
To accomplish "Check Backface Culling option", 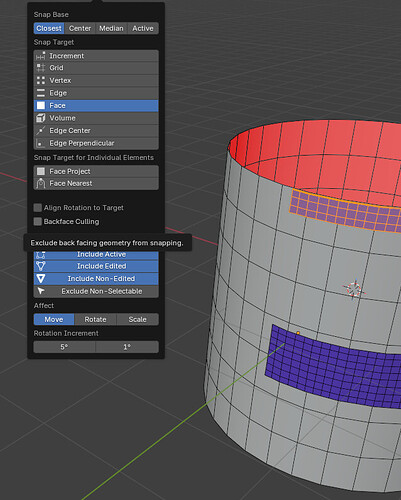I will coord(38,222).
